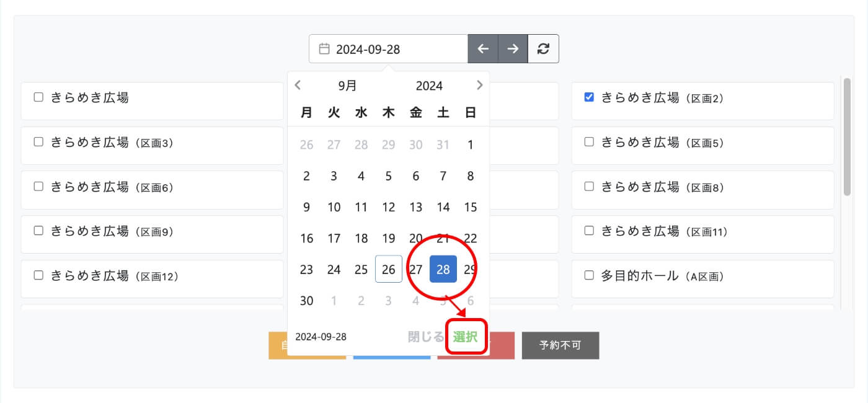
Task: Select day 26 in the calendar
Action: (389, 270)
